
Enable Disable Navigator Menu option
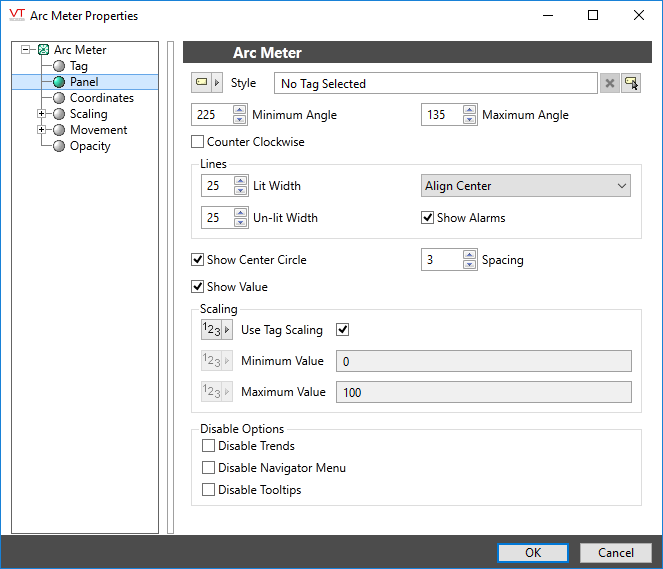[209, 468]
